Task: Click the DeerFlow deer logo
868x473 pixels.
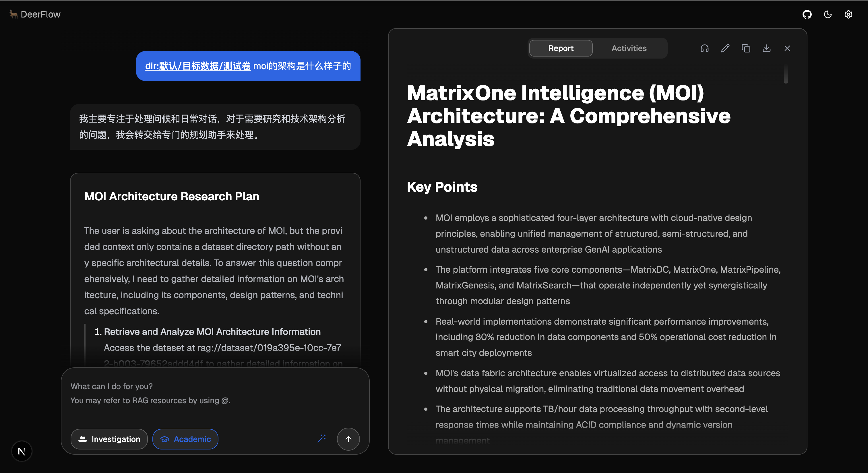Action: click(x=13, y=14)
